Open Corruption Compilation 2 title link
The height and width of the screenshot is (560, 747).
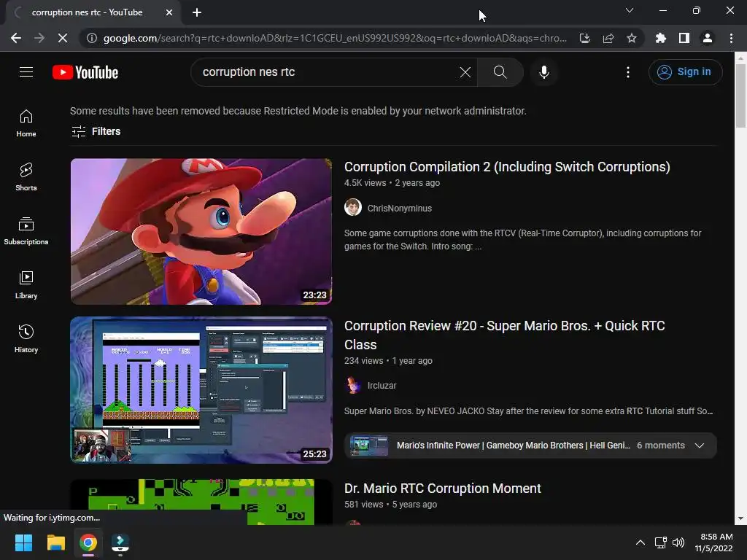point(507,167)
